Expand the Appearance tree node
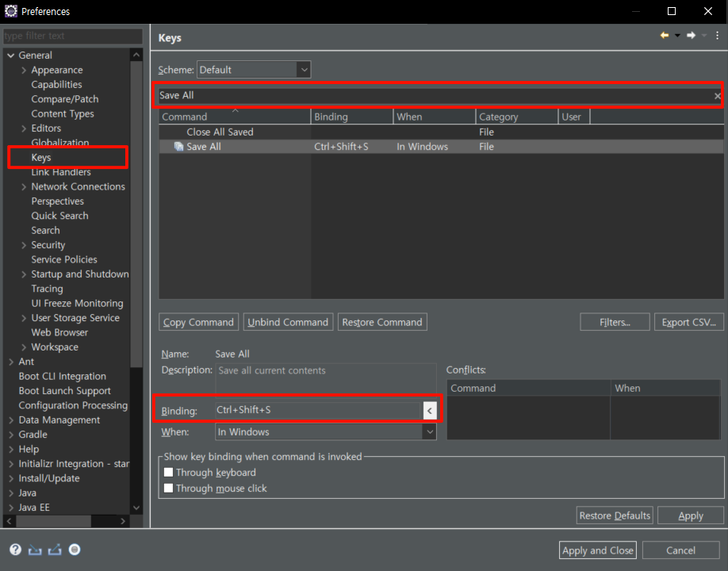Screen dimensions: 728x571 (x=24, y=70)
